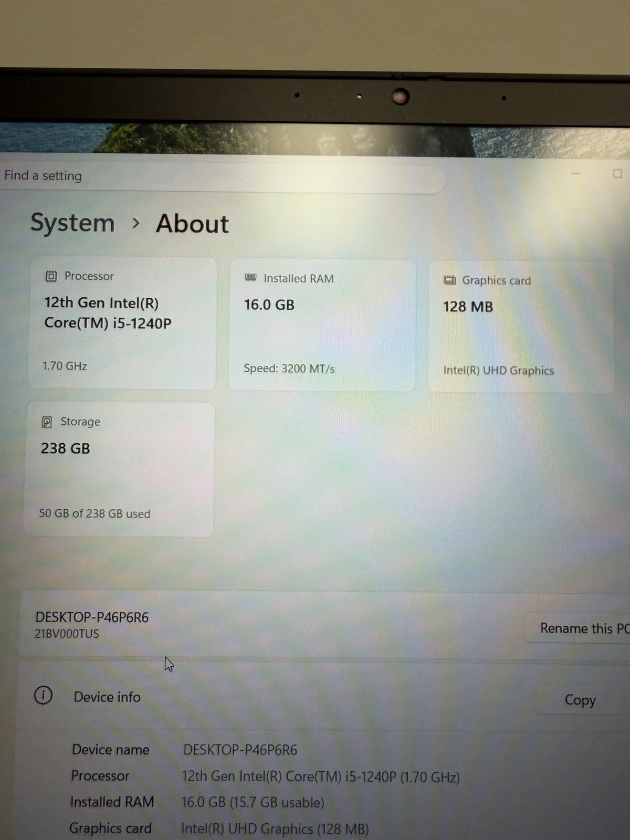Select the 16.0 GB (15.7 GB usable) value
This screenshot has height=840, width=630.
[253, 802]
